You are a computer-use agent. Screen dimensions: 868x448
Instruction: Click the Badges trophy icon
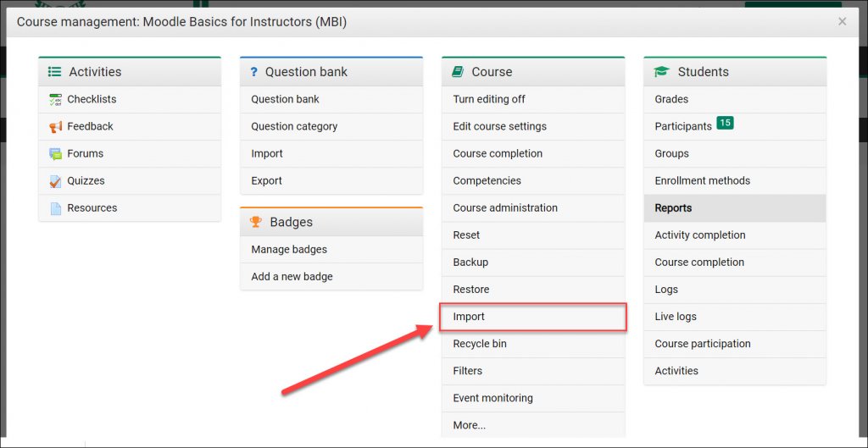tap(256, 222)
